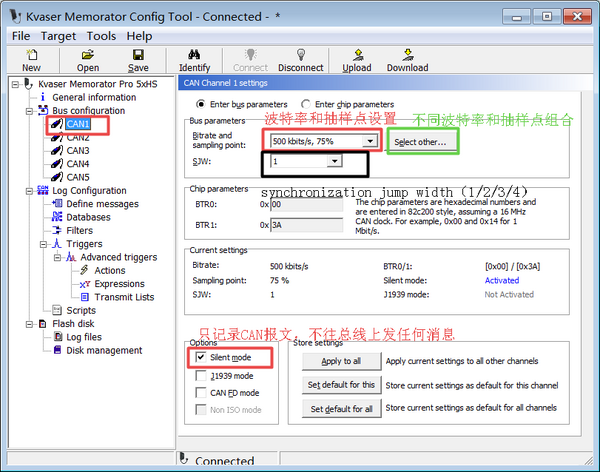Enable the J1939 mode checkbox

(201, 376)
